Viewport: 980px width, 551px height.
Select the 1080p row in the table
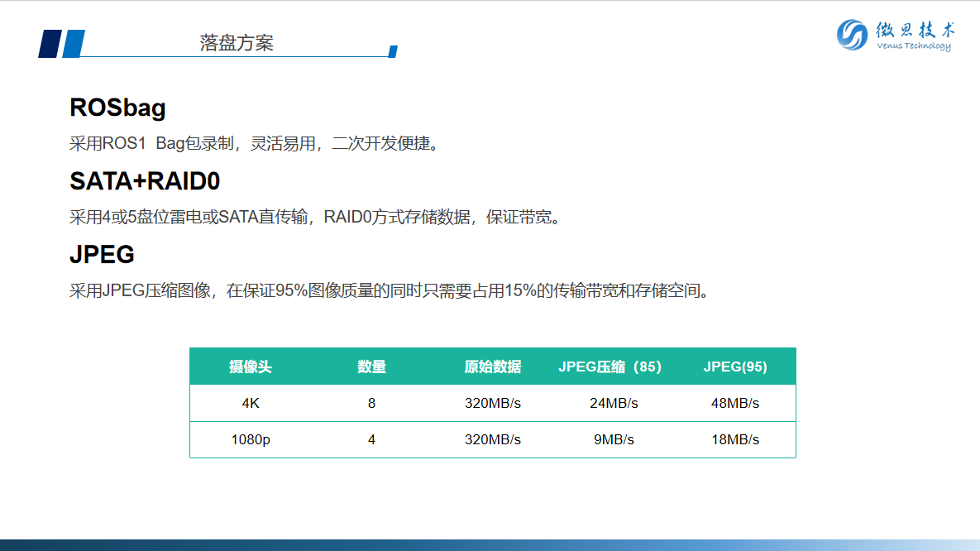coord(493,439)
